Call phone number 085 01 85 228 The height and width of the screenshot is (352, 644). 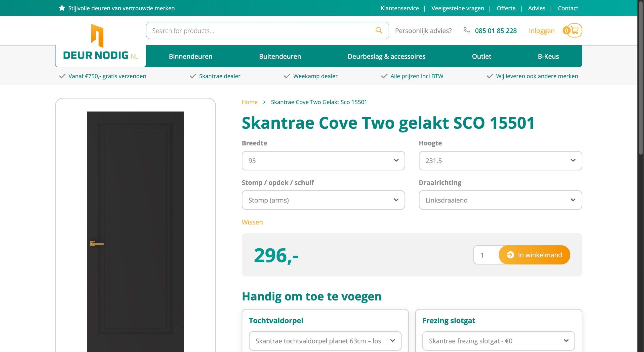pos(496,31)
